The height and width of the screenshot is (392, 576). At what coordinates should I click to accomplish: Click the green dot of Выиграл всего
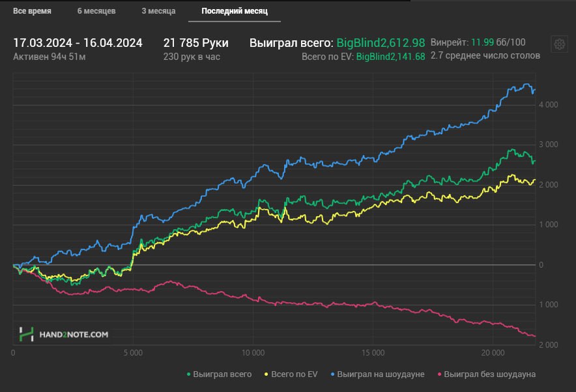(x=188, y=374)
